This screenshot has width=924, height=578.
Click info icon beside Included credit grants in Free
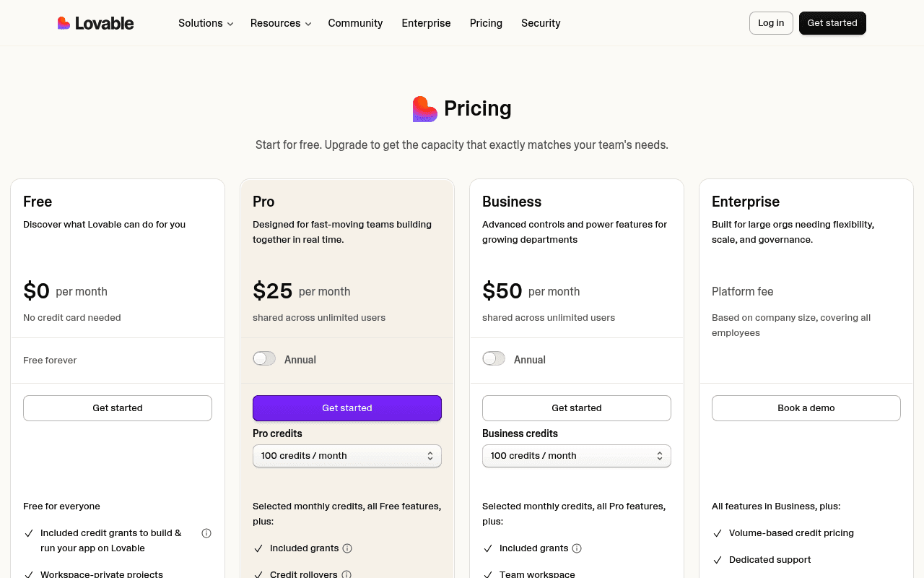coord(206,533)
